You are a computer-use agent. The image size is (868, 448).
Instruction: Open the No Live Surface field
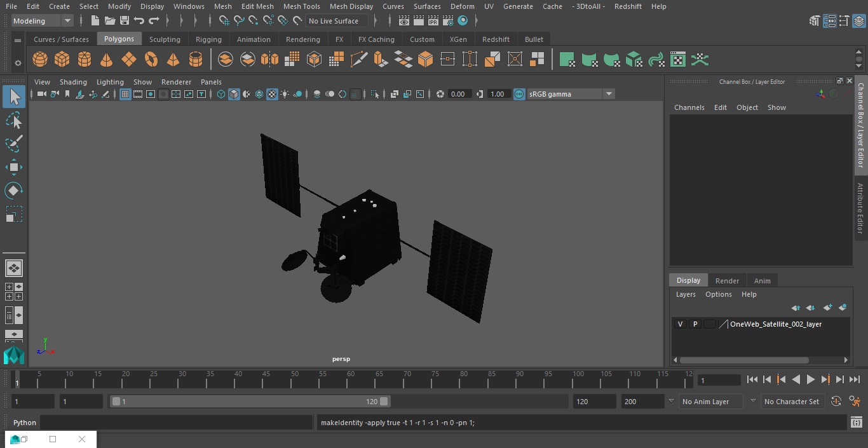(336, 21)
